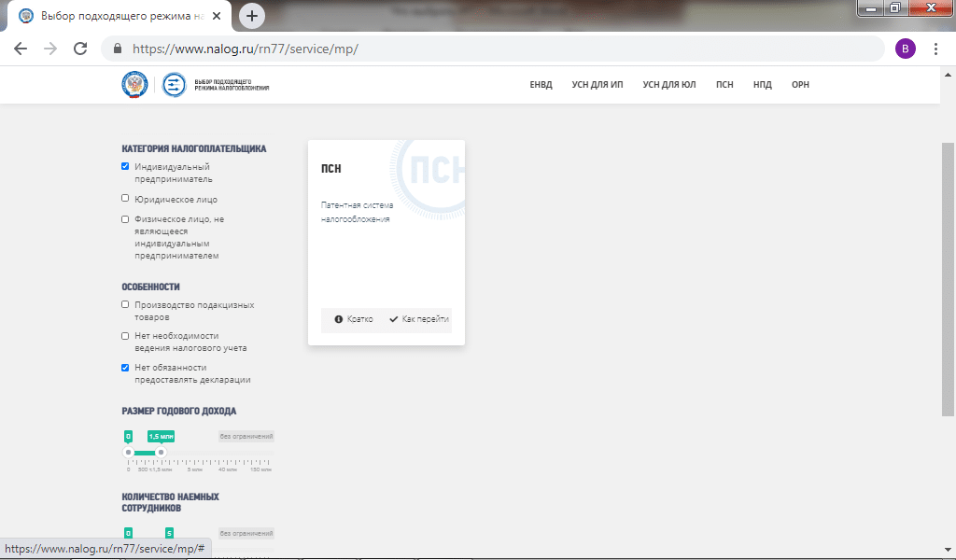Screen dimensions: 956x560
Task: Check 'Производство подакцизных товаров' option
Action: [126, 304]
